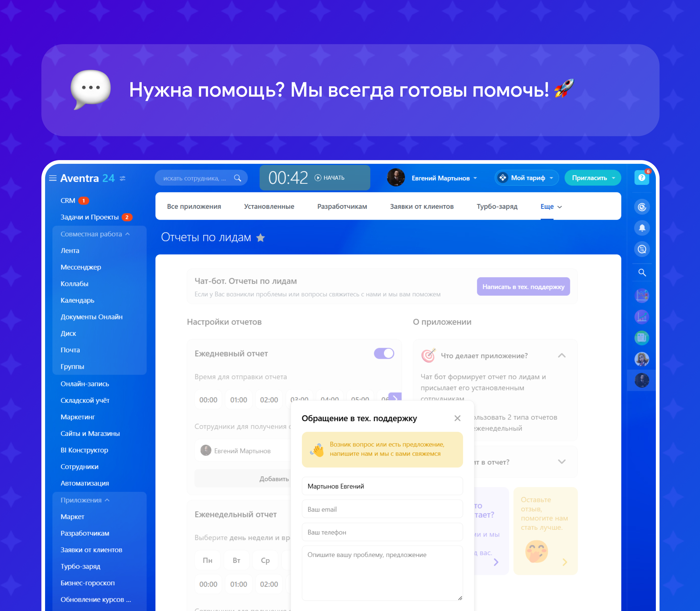Select 01:00 daily report time
This screenshot has width=700, height=611.
238,400
